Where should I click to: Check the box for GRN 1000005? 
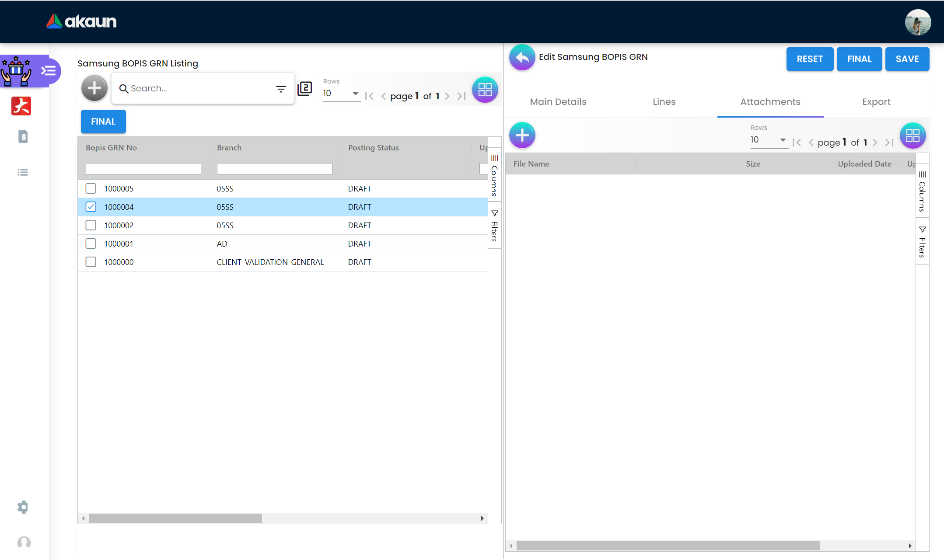pyautogui.click(x=91, y=188)
